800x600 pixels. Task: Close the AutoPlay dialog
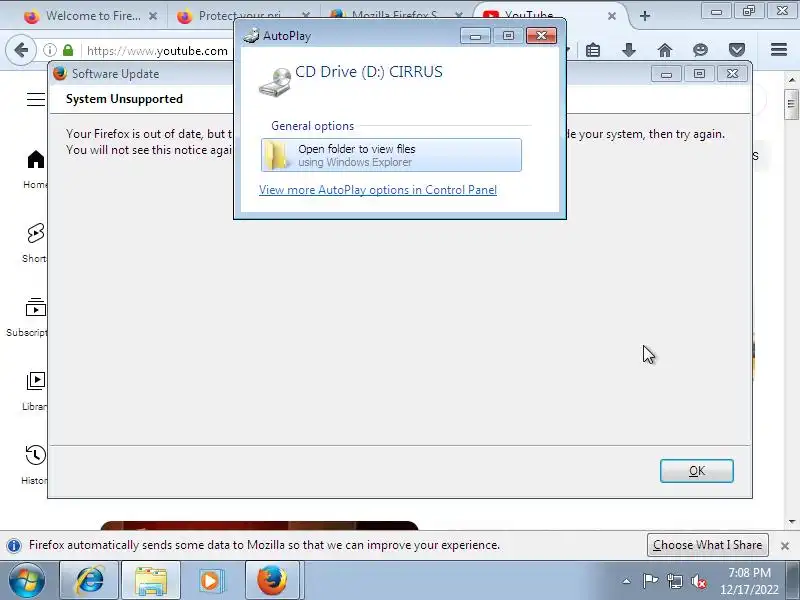pos(541,36)
